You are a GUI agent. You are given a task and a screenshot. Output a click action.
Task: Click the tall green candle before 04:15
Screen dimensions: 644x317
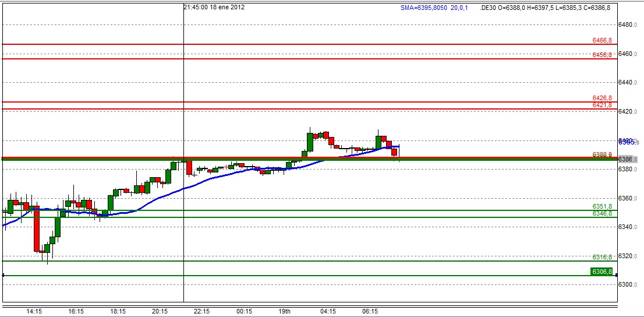coord(310,142)
